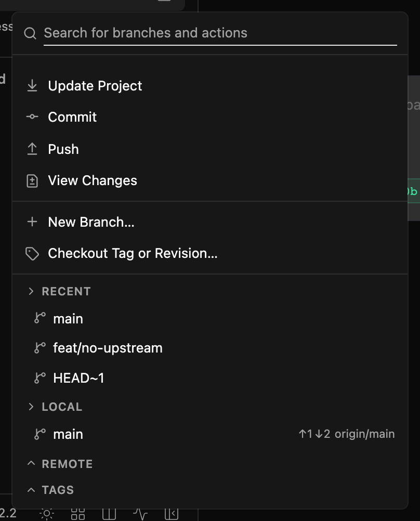This screenshot has height=521, width=420.
Task: Click the View Changes diff icon
Action: click(32, 181)
